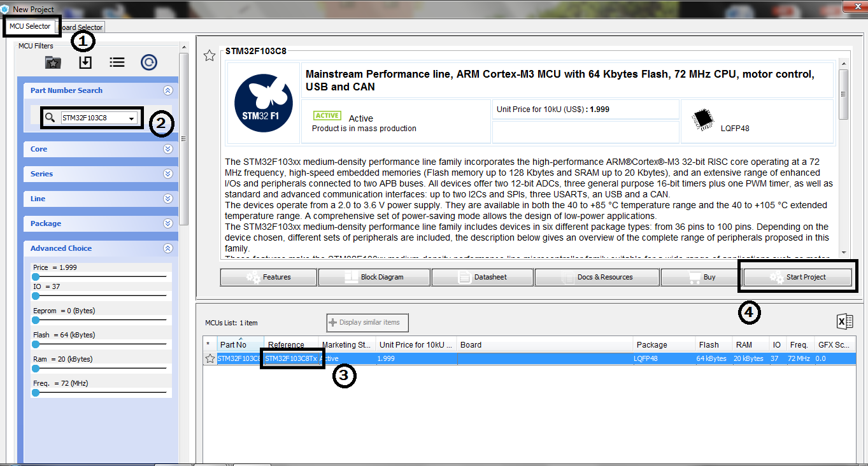Click the Buy button
Screen dimensions: 868x466
click(701, 277)
